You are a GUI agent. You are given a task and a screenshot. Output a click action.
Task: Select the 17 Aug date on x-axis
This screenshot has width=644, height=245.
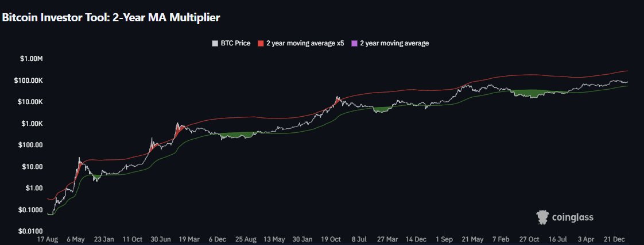tap(47, 239)
